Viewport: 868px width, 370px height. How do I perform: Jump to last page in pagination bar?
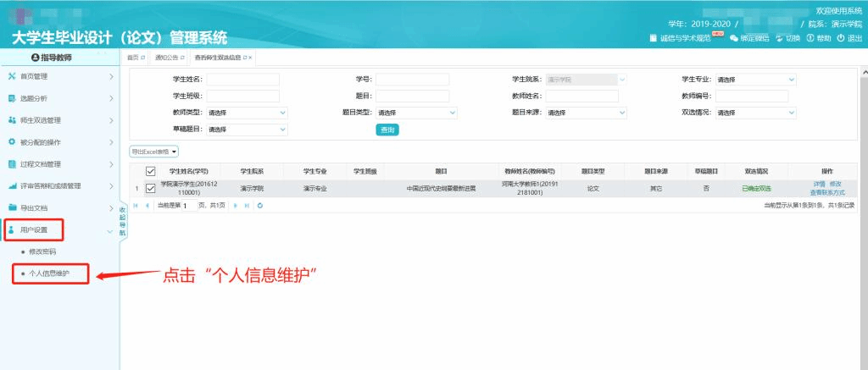(x=248, y=205)
